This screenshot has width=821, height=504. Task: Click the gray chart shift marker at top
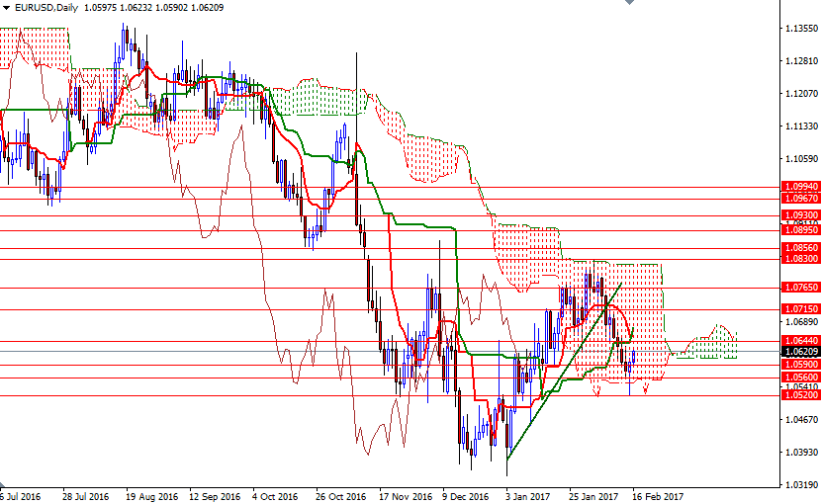tap(629, 2)
